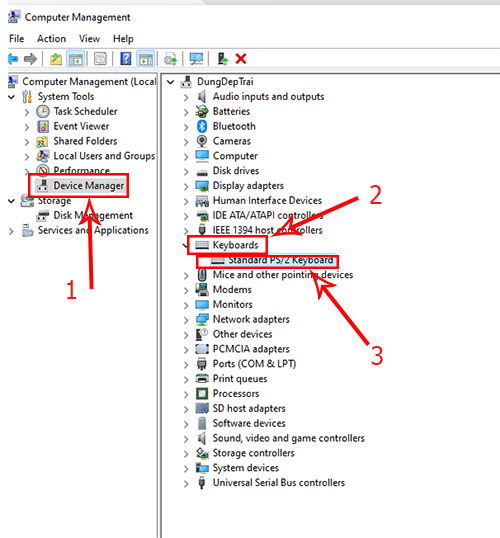Click the Forward arrow toolbar icon
This screenshot has height=538, width=500.
[30, 59]
